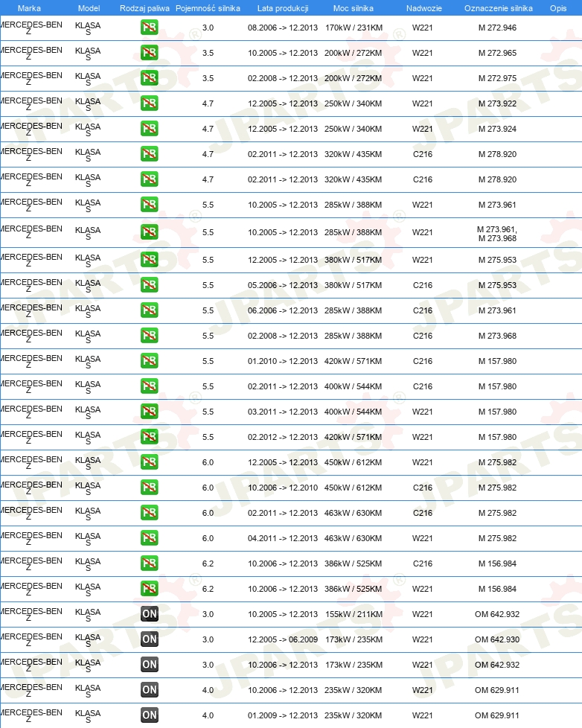Click the Lata produkcji column header
This screenshot has height=728, width=582.
pos(283,8)
